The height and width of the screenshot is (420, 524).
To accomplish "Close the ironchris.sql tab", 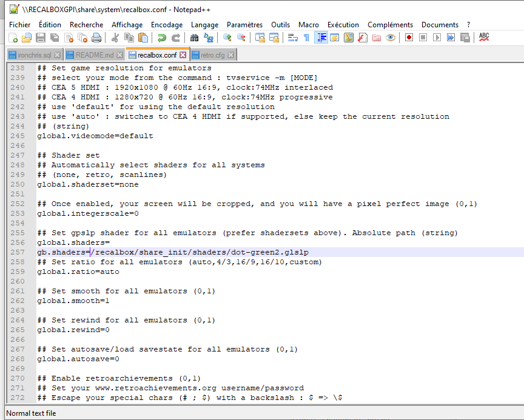I will pos(59,55).
